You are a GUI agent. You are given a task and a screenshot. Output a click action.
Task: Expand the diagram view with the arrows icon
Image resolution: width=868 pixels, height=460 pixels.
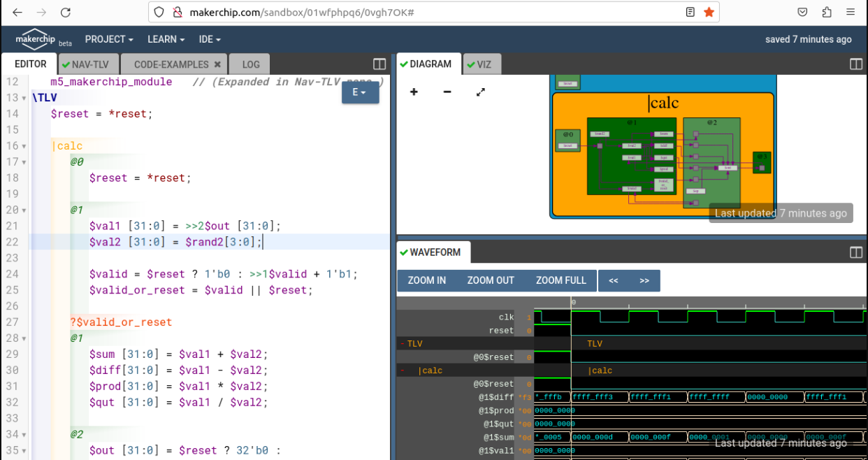click(x=479, y=91)
